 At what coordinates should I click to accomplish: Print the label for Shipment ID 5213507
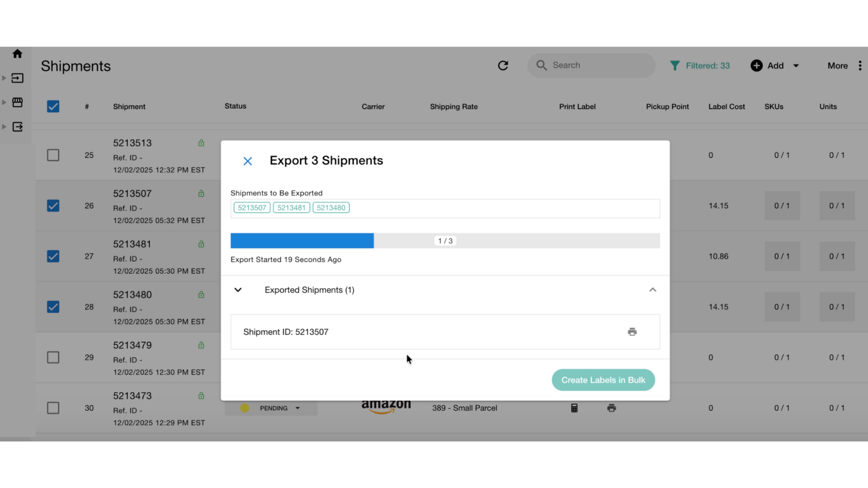(x=632, y=332)
